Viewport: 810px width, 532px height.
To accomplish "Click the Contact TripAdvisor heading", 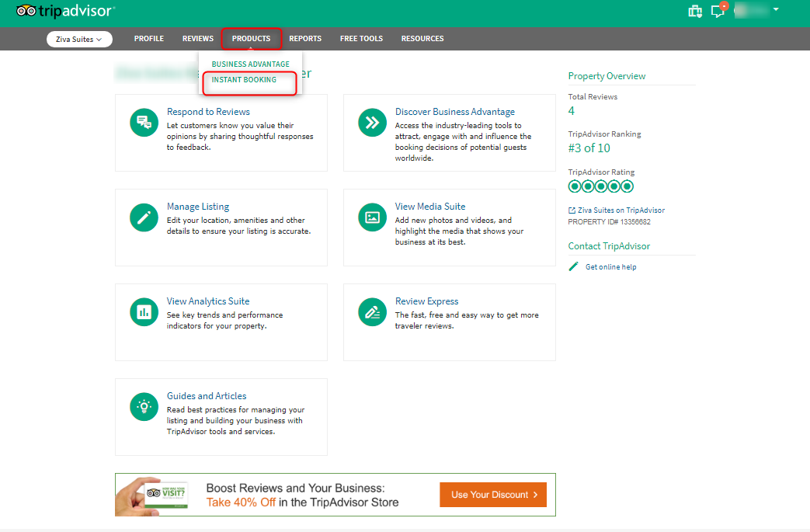I will point(609,246).
